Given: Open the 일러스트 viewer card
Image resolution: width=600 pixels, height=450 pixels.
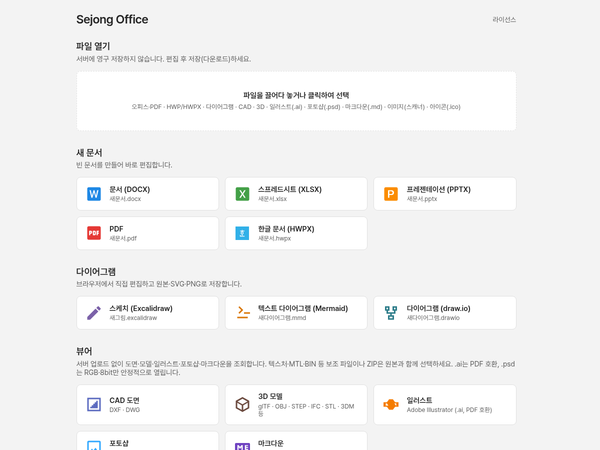Looking at the screenshot, I should tap(445, 404).
